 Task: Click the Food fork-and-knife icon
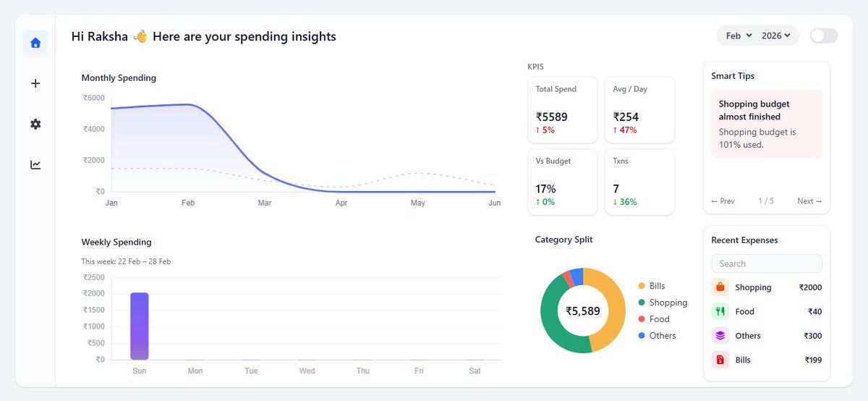(x=720, y=311)
